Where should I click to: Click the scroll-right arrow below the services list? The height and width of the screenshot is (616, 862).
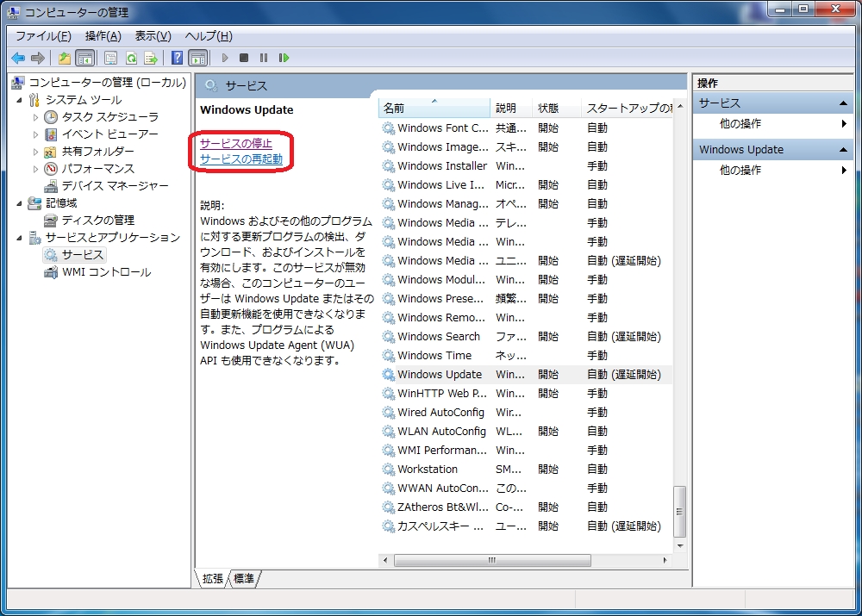click(665, 560)
